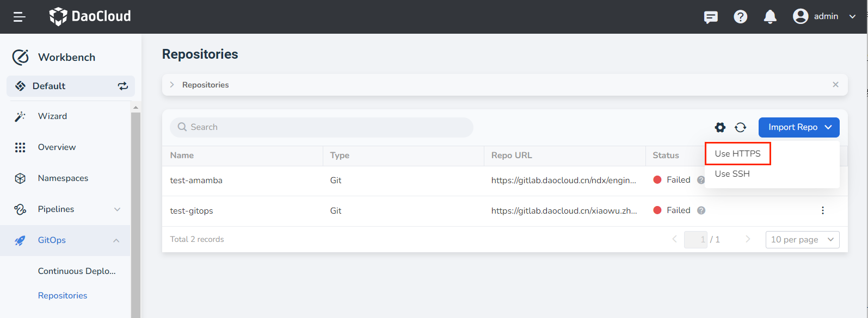Viewport: 868px width, 318px height.
Task: Open the notifications bell
Action: coord(770,17)
